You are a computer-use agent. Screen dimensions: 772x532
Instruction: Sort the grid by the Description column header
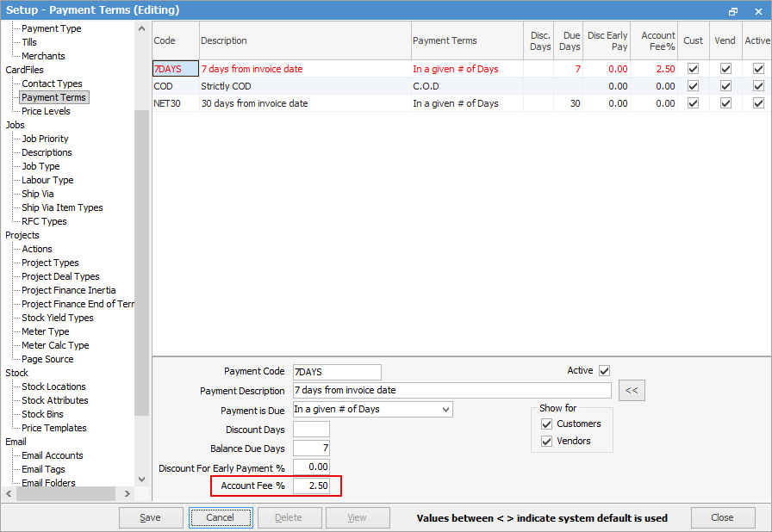[226, 40]
